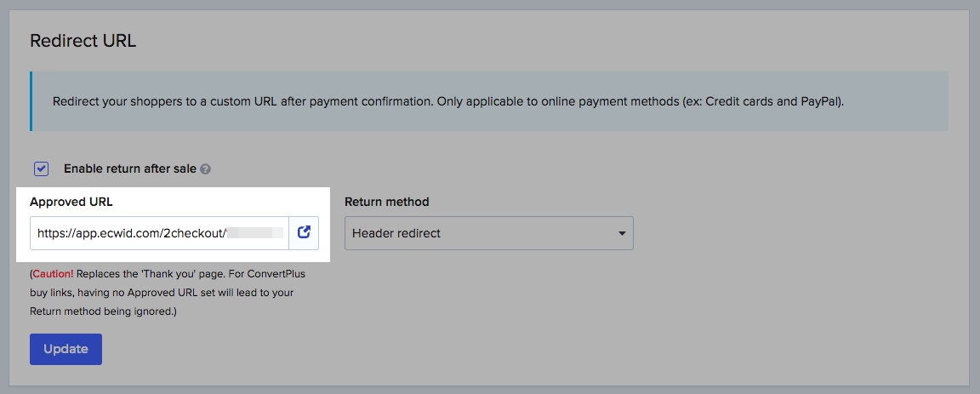Open the Approved URL external link icon
Viewport: 980px width, 394px height.
tap(304, 232)
